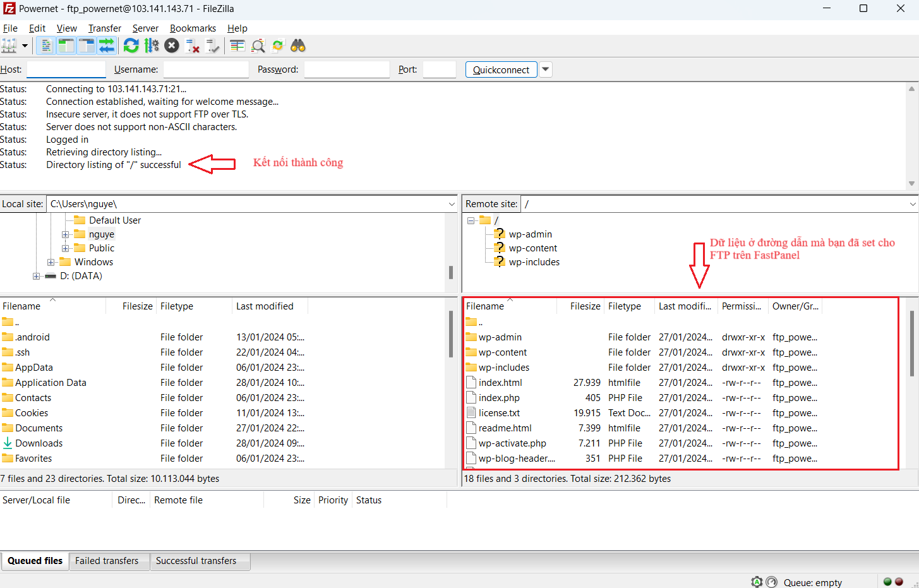Select the remote wp-activate.php file
This screenshot has height=588, width=919.
pos(512,443)
